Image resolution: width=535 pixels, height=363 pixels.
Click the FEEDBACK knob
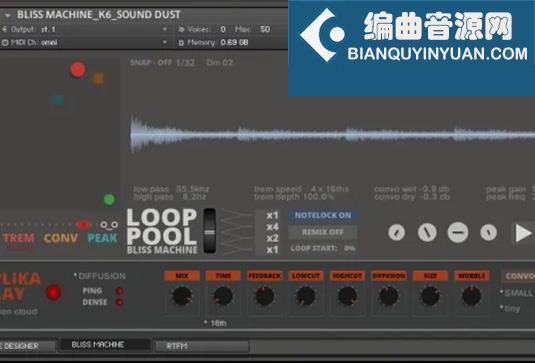[264, 296]
